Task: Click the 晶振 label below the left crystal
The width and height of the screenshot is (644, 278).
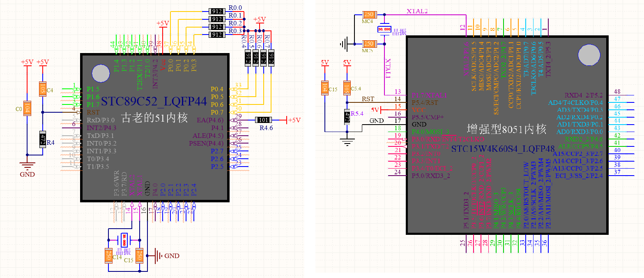Action: [124, 251]
